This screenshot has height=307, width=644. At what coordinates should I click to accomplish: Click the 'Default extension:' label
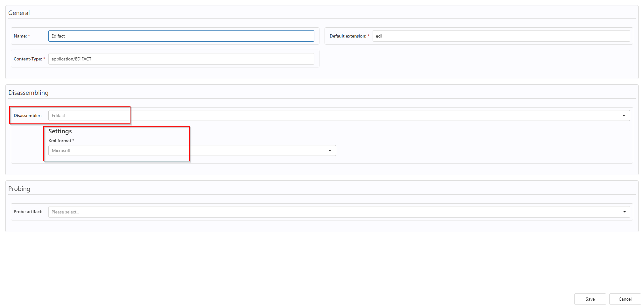pyautogui.click(x=348, y=36)
